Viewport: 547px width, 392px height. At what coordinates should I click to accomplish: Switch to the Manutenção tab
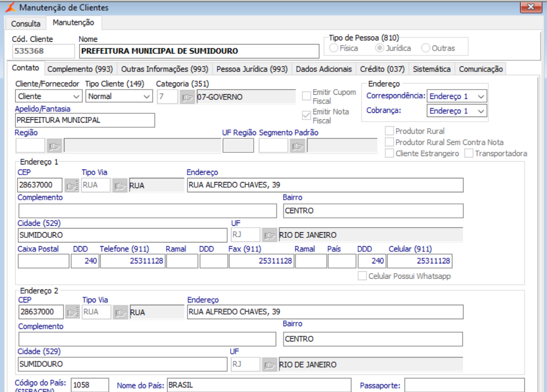click(73, 22)
